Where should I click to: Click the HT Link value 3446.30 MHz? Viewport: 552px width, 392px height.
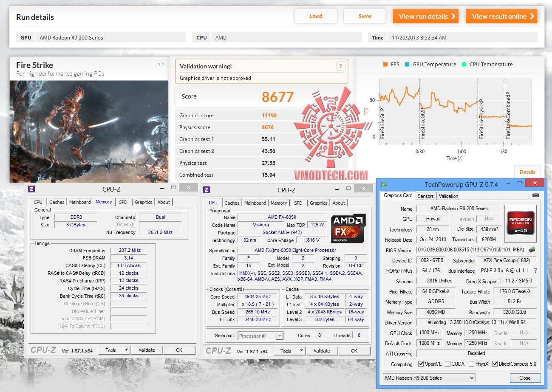257,319
